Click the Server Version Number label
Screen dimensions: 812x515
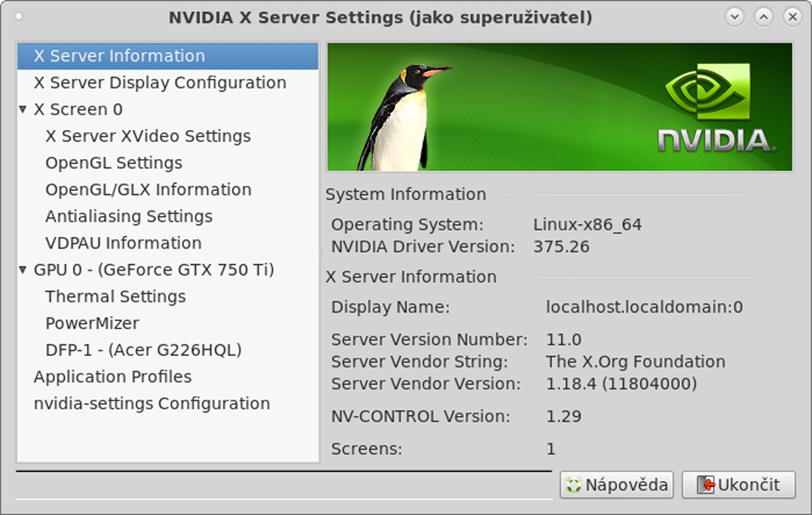(430, 340)
